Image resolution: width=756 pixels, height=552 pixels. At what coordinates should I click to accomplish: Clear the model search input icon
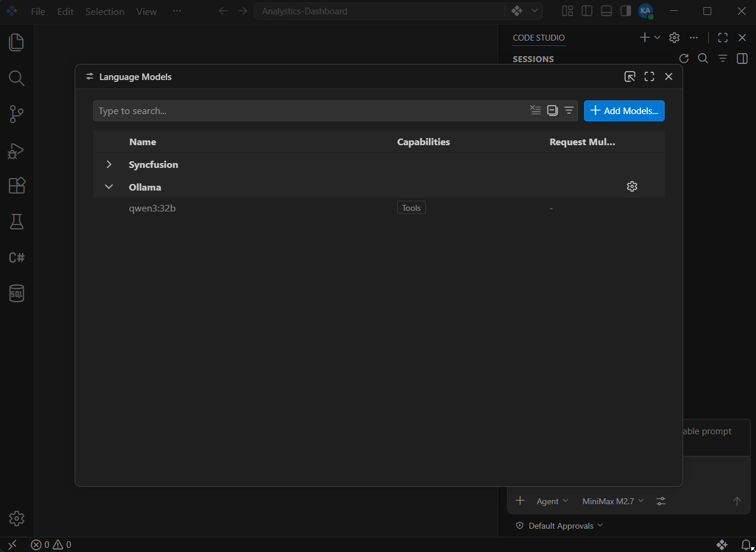tap(535, 110)
